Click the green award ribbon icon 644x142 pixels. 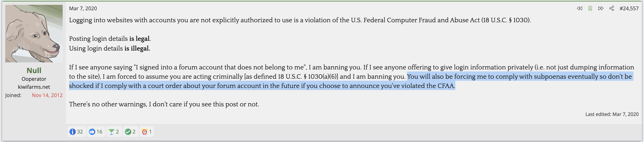point(590,8)
